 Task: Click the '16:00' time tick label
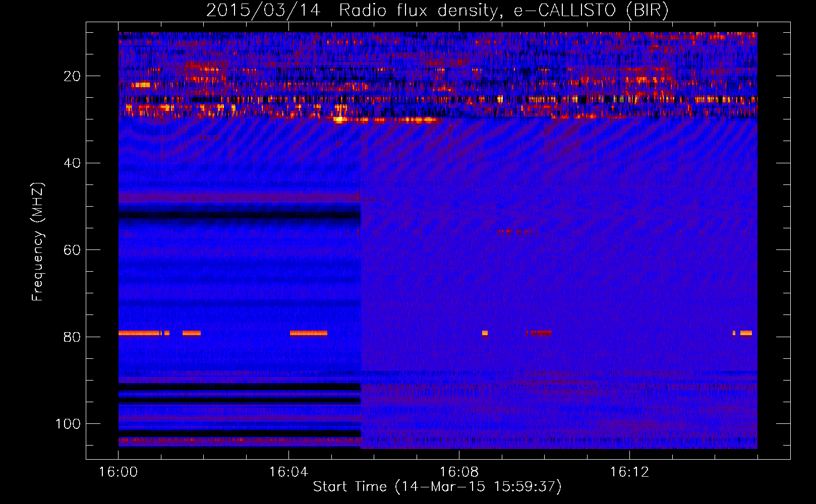(x=119, y=472)
